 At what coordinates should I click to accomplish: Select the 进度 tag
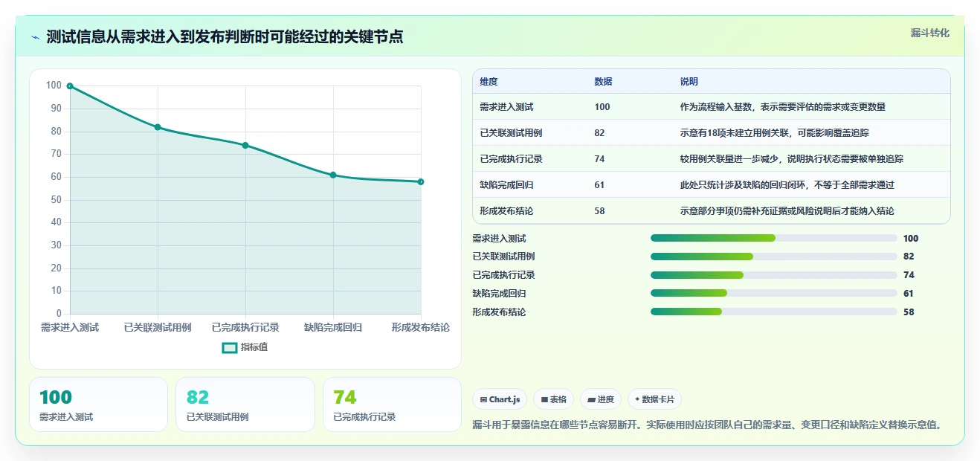pyautogui.click(x=601, y=399)
